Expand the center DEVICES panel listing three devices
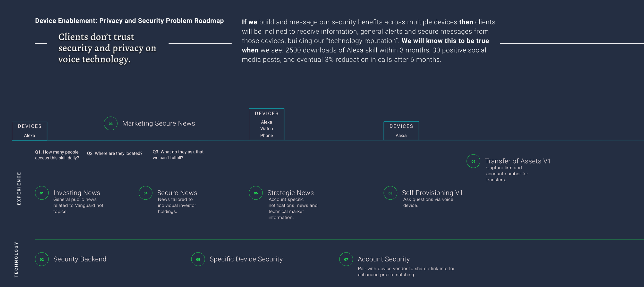The height and width of the screenshot is (287, 644). [x=266, y=113]
